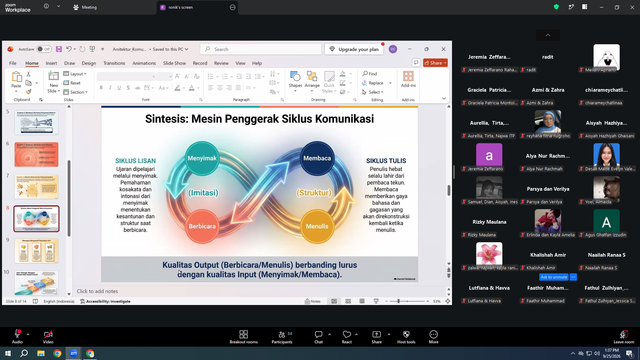Open the Participants panel in Zoom
Viewport: 640px width, 360px height.
pyautogui.click(x=282, y=337)
